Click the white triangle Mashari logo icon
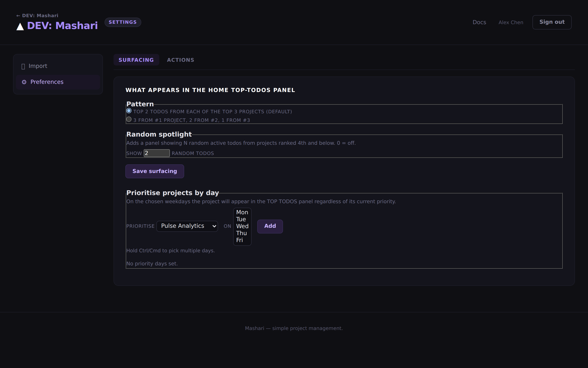Image resolution: width=588 pixels, height=368 pixels. [20, 27]
